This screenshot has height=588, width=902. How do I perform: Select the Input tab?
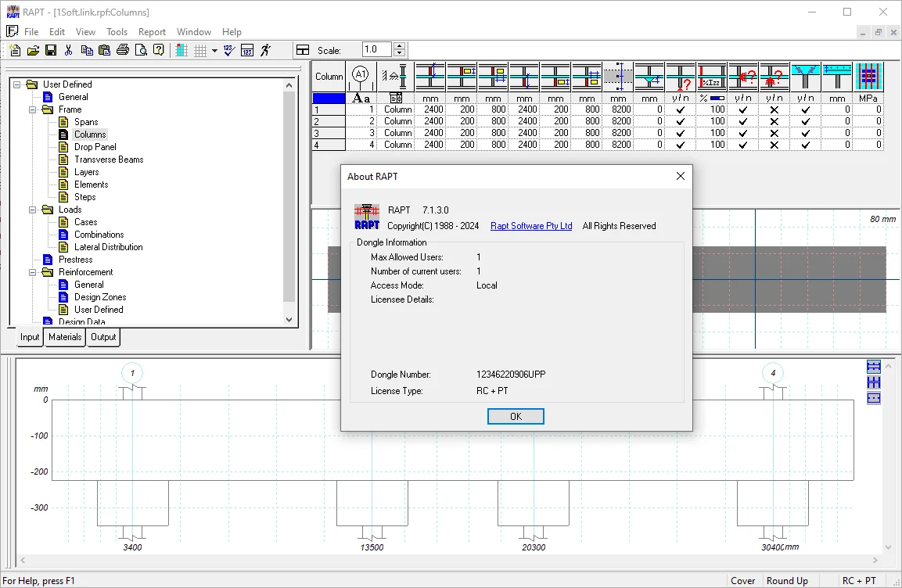[x=30, y=337]
